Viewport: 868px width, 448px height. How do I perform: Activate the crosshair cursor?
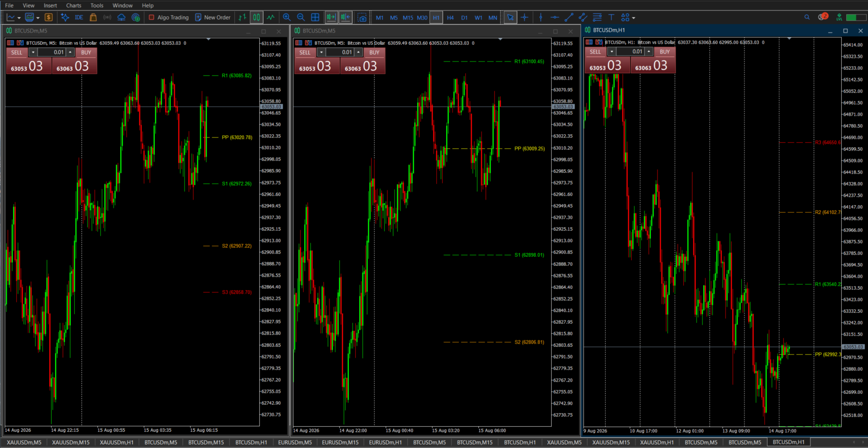coord(525,17)
